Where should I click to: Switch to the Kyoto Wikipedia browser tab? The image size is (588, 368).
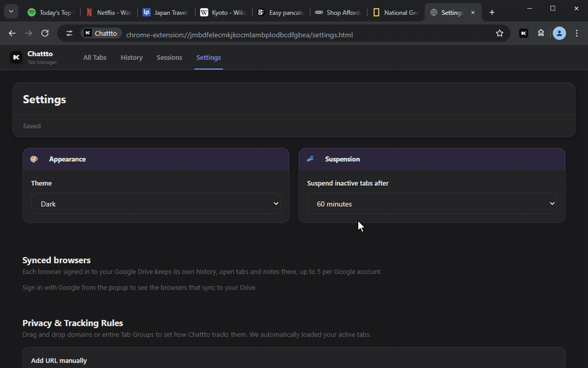click(x=223, y=12)
